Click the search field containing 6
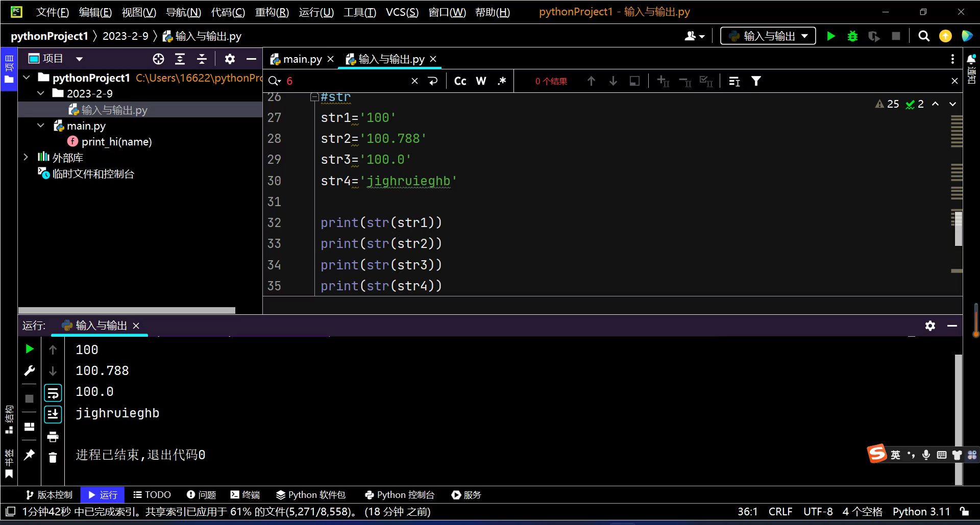The width and height of the screenshot is (980, 525). pos(347,81)
